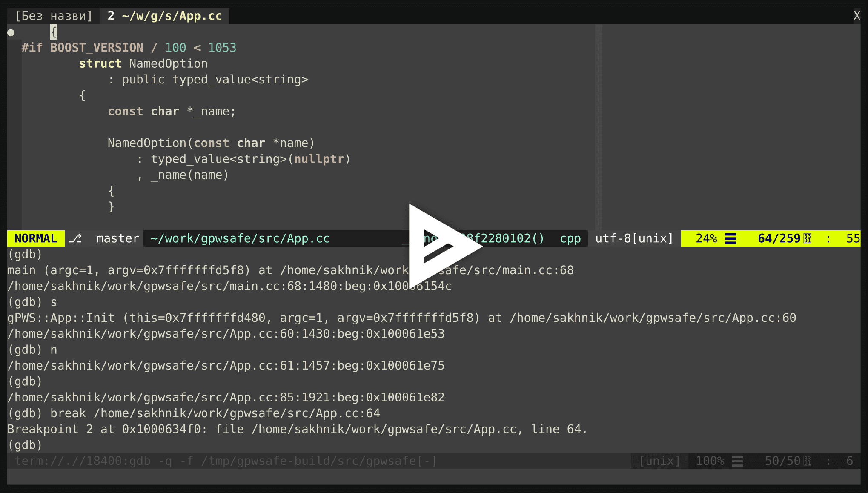The image size is (868, 493).
Task: Click the cursor block on the opening brace
Action: tap(54, 32)
